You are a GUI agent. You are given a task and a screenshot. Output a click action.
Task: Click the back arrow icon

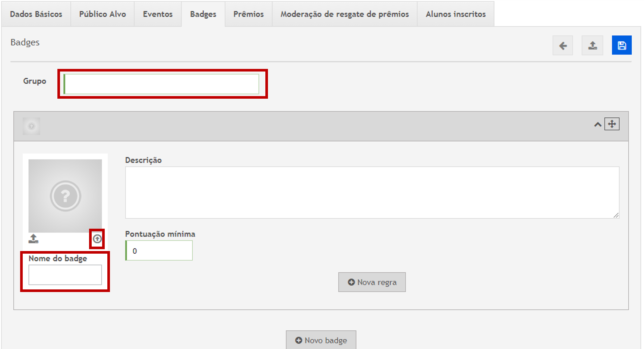tap(562, 45)
